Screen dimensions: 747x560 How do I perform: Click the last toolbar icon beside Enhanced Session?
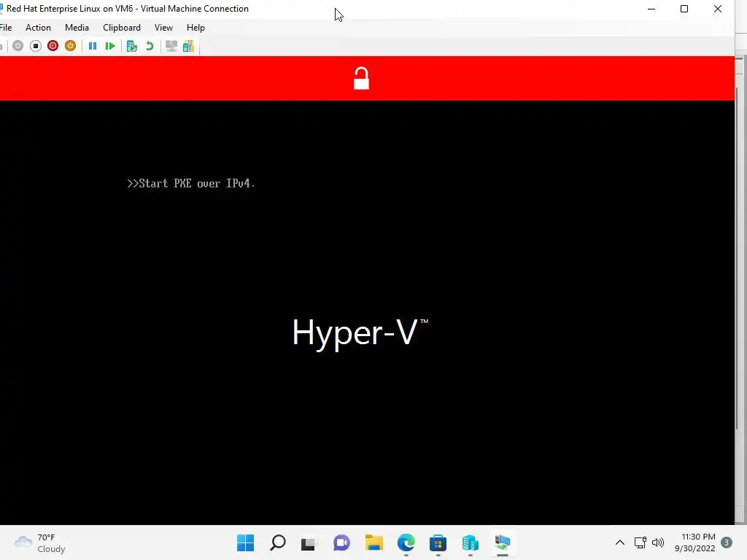(189, 46)
